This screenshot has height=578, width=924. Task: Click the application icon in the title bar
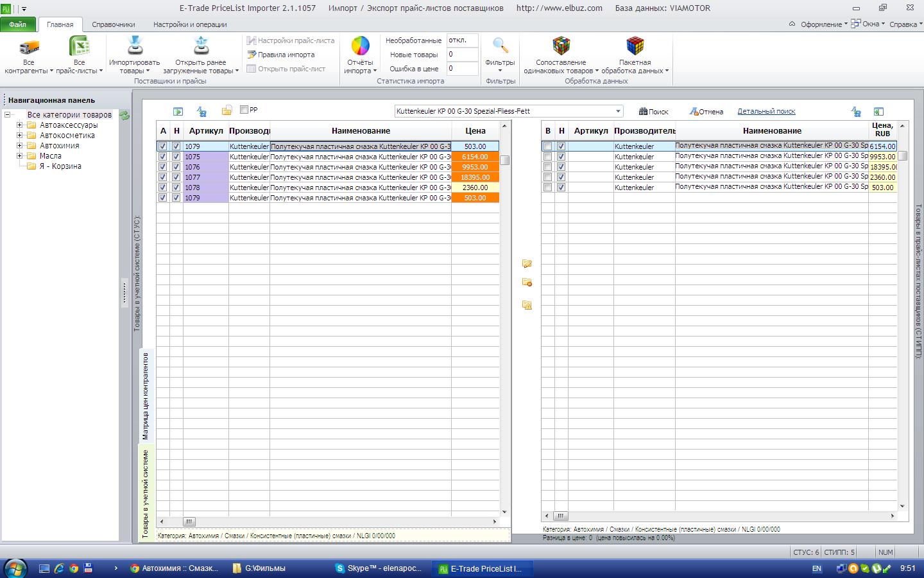[7, 8]
